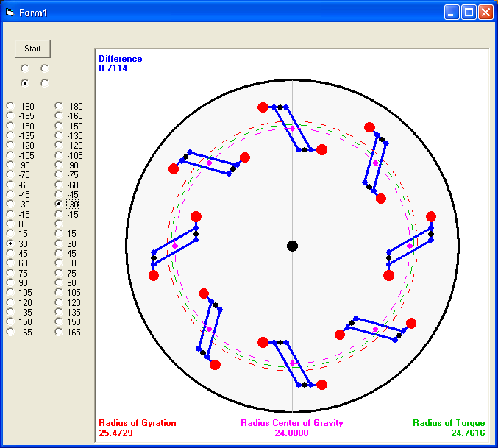Pick 90 in the left angle column
The image size is (498, 448).
coord(17,283)
